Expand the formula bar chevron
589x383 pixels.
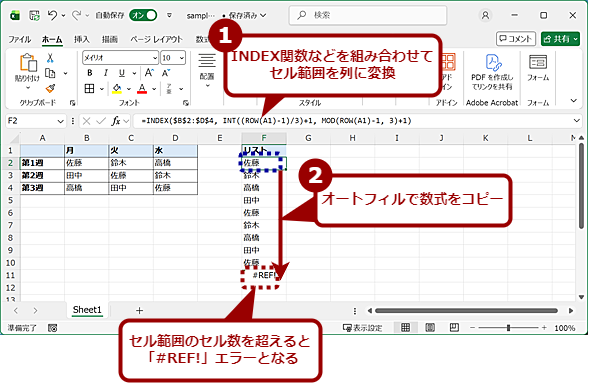(577, 121)
